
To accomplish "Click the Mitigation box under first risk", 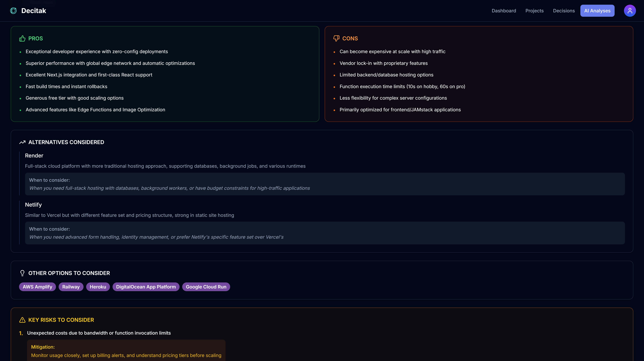I will [x=126, y=351].
